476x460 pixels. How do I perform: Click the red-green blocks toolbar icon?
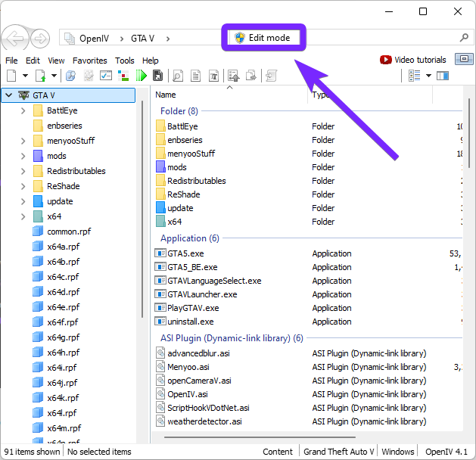tap(123, 76)
